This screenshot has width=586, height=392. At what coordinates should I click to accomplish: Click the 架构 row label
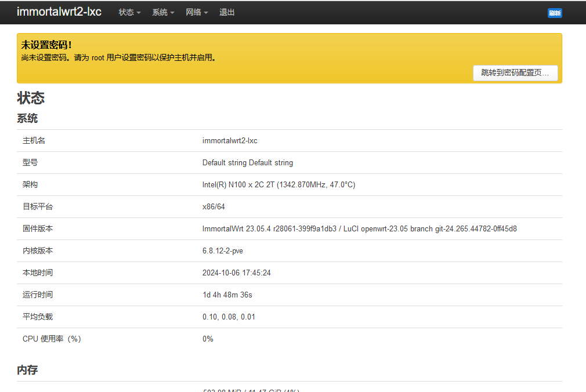30,184
